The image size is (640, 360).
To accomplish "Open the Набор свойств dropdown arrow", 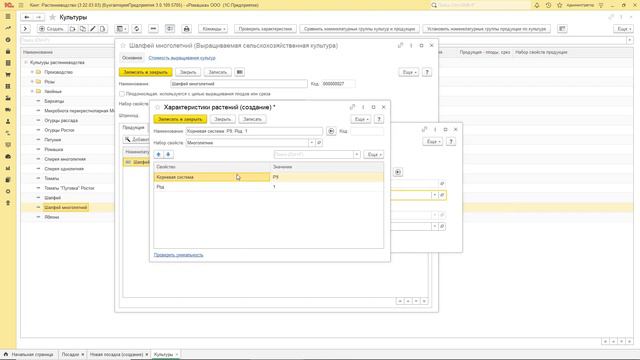I will [x=312, y=142].
